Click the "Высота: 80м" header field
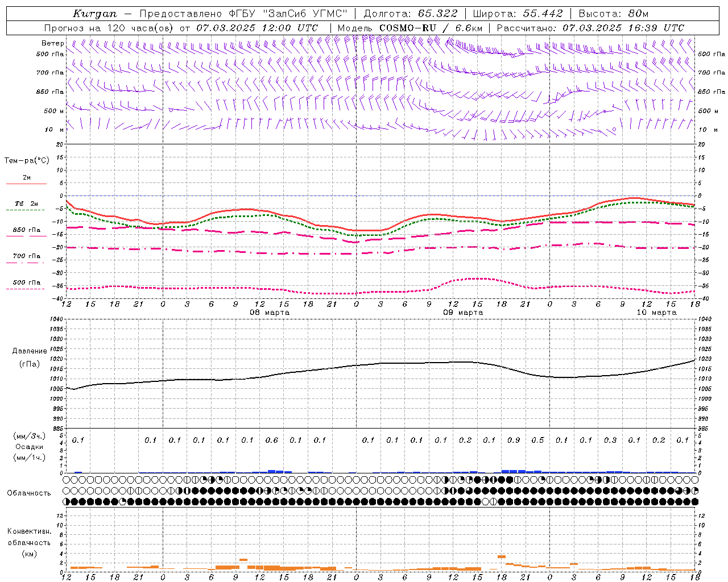 click(x=613, y=14)
